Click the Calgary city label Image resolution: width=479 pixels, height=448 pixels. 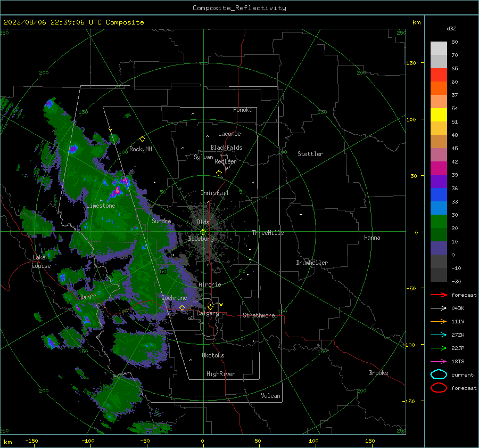coord(208,313)
